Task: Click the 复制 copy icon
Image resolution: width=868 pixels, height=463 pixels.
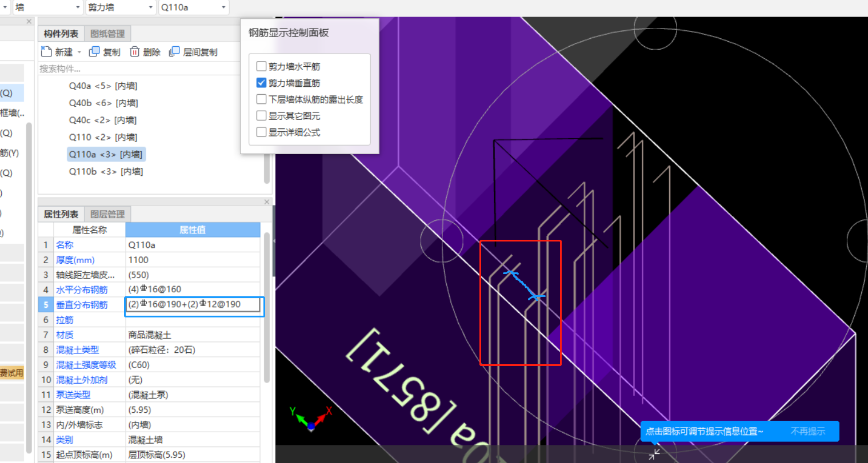Action: coord(95,52)
